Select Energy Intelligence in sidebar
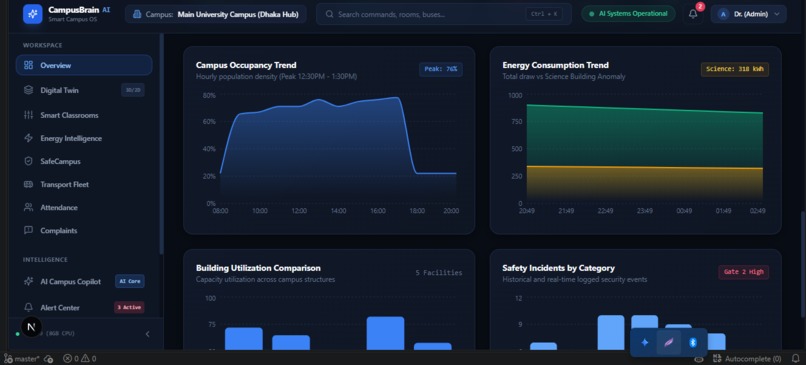Viewport: 806px width, 365px height. click(84, 138)
